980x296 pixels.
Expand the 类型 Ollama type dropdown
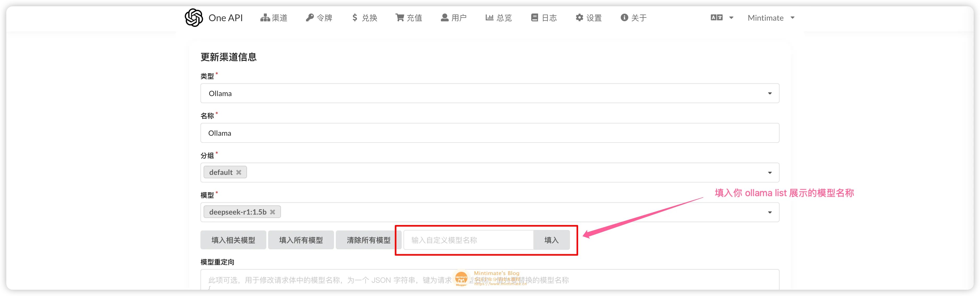(770, 93)
